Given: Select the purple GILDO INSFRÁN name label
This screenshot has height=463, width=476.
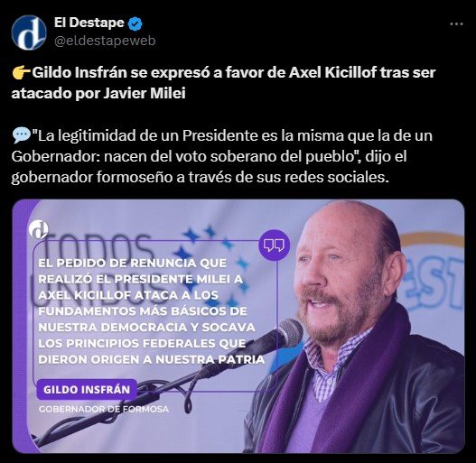Looking at the screenshot, I should pyautogui.click(x=87, y=390).
